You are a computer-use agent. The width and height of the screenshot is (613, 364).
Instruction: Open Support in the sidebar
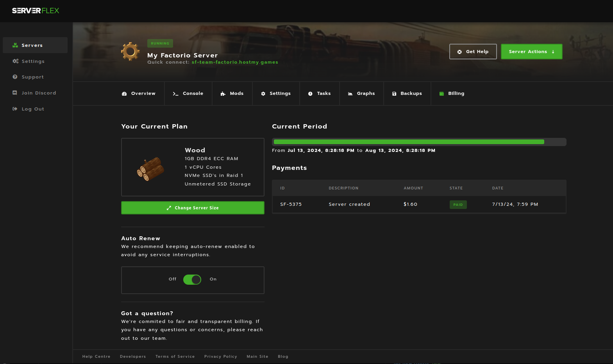(x=35, y=77)
